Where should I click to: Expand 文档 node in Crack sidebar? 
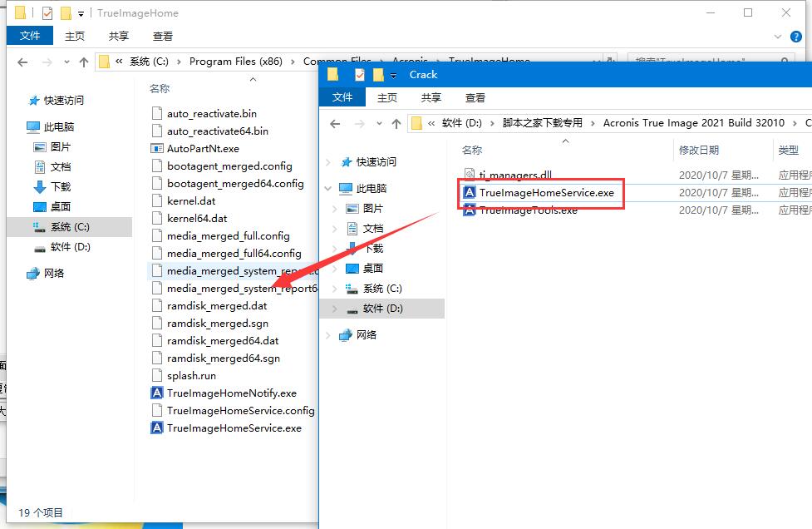[x=335, y=229]
